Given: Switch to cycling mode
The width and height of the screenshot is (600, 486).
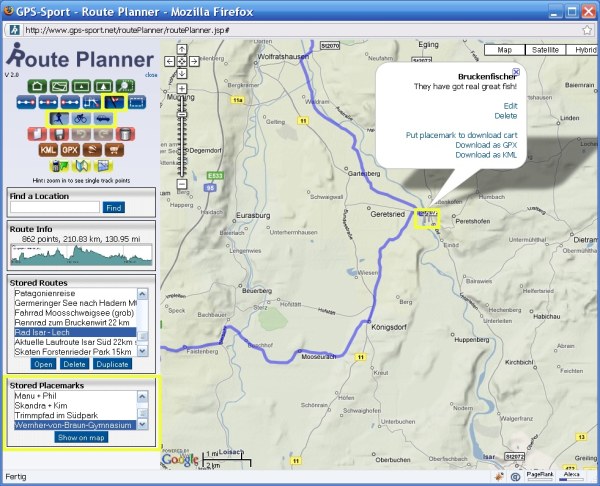Looking at the screenshot, I should pos(81,119).
